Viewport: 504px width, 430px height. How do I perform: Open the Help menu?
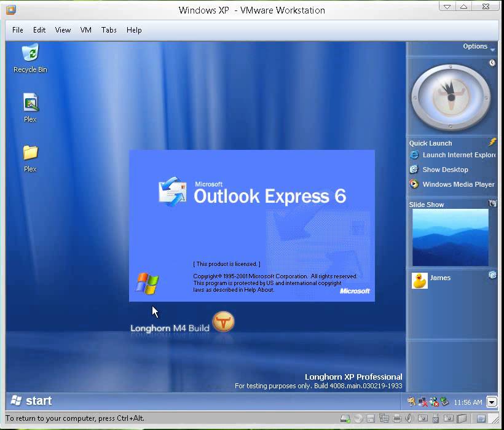(134, 30)
